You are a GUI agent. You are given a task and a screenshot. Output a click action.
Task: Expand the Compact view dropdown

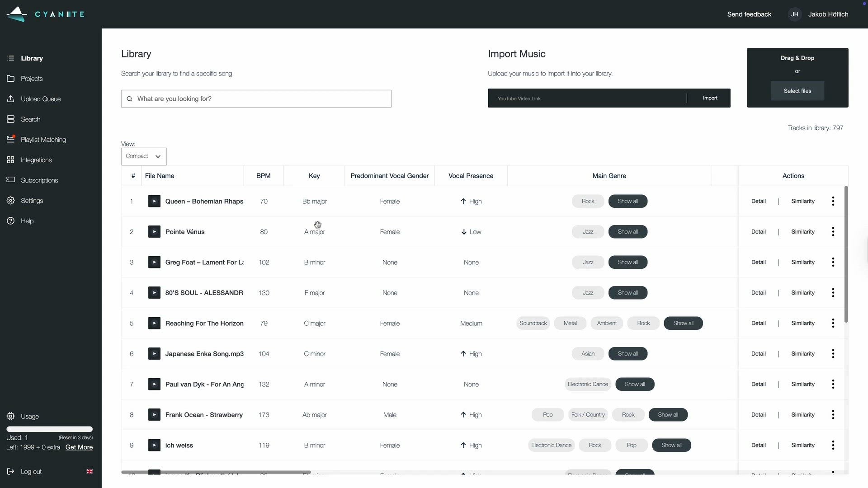144,156
